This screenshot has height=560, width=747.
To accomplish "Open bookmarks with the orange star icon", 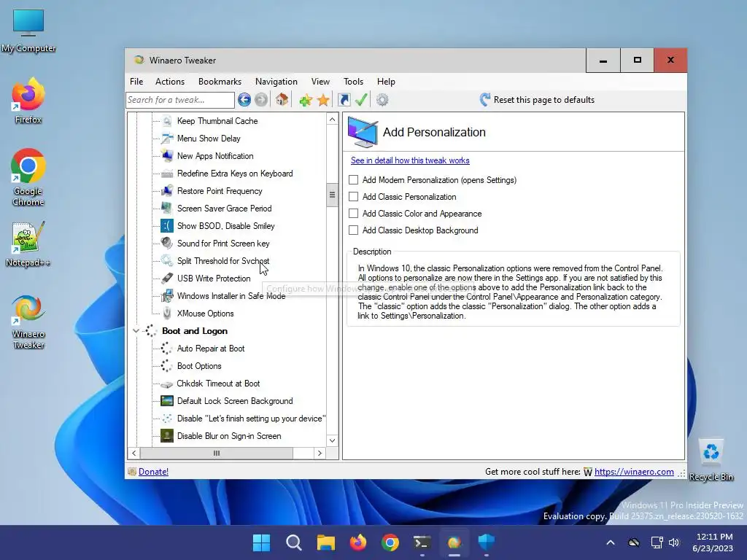I will point(323,100).
